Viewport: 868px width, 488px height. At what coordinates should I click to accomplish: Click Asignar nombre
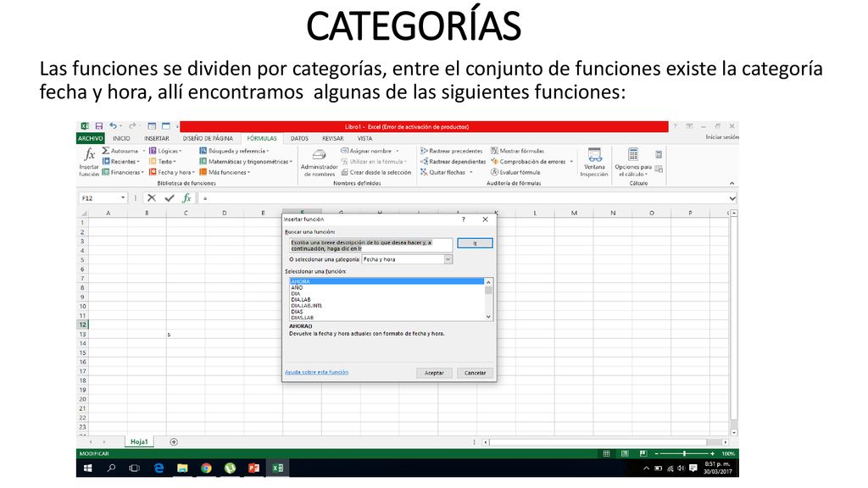(x=370, y=151)
